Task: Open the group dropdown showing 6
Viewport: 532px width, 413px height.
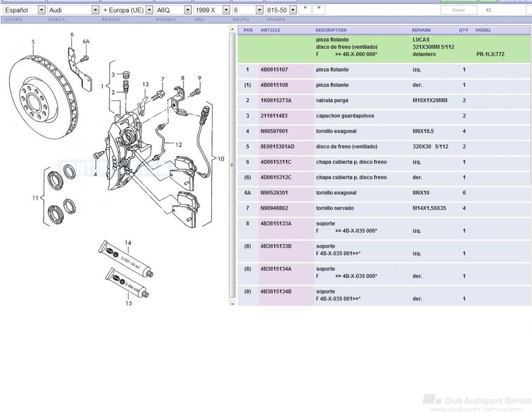Action: point(248,10)
